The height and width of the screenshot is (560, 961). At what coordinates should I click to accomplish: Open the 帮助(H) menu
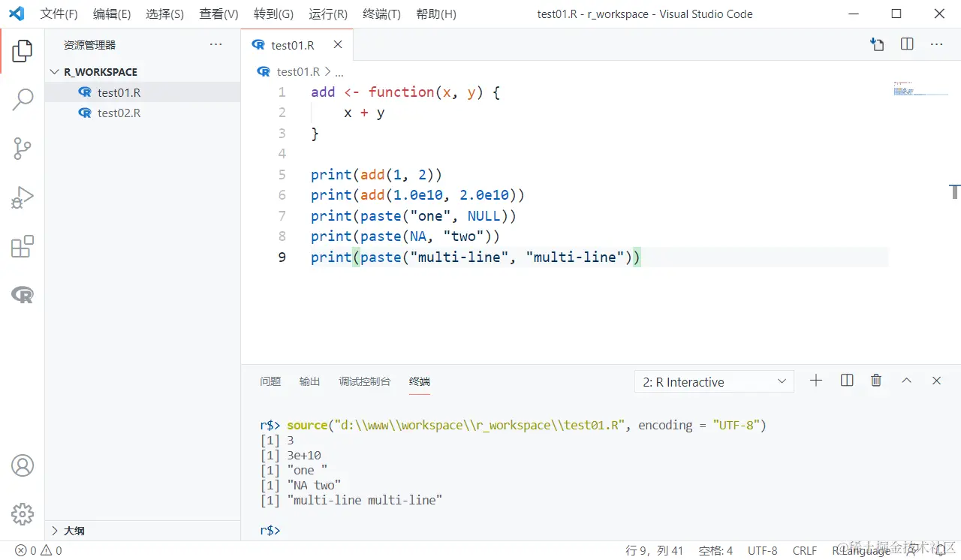(x=435, y=14)
